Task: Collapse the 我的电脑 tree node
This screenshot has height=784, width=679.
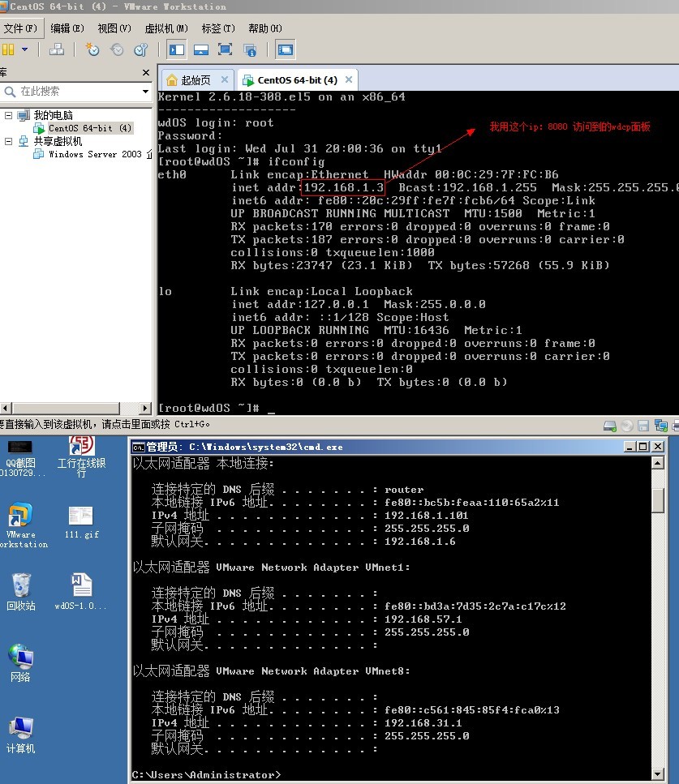Action: (8, 115)
